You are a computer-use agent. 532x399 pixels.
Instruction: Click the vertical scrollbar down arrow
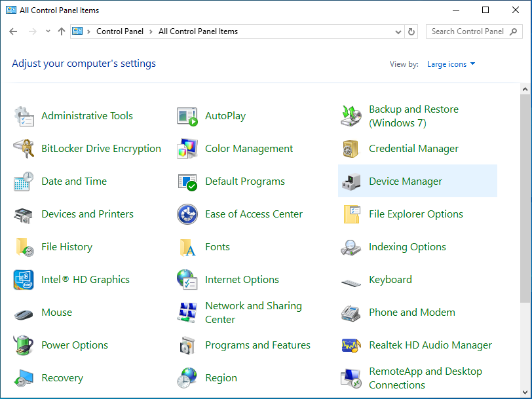(x=525, y=393)
